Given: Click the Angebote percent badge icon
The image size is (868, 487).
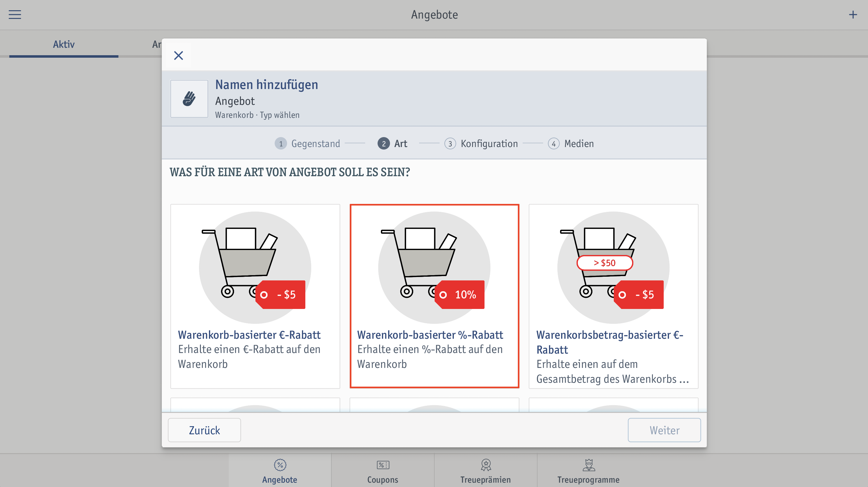Looking at the screenshot, I should [280, 465].
